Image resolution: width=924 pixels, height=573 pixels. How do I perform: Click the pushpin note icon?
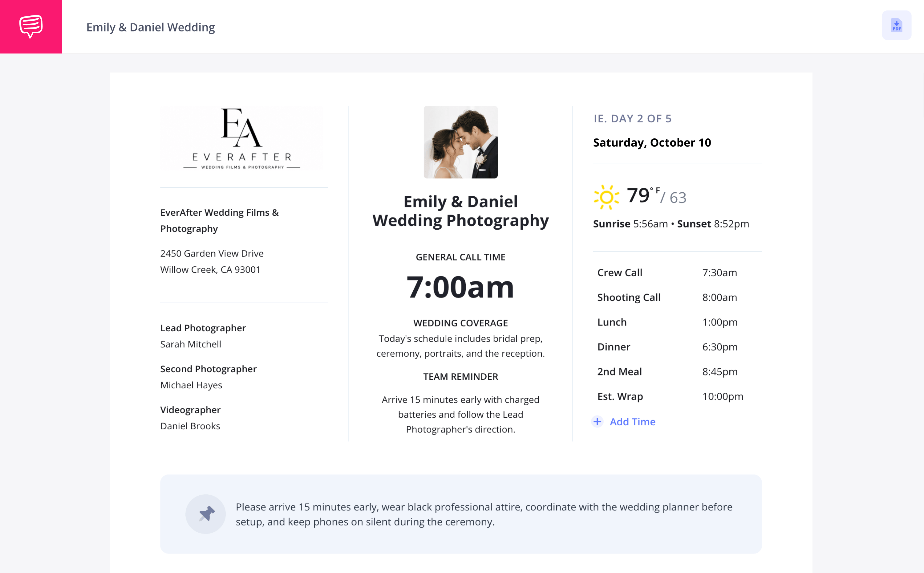point(206,514)
